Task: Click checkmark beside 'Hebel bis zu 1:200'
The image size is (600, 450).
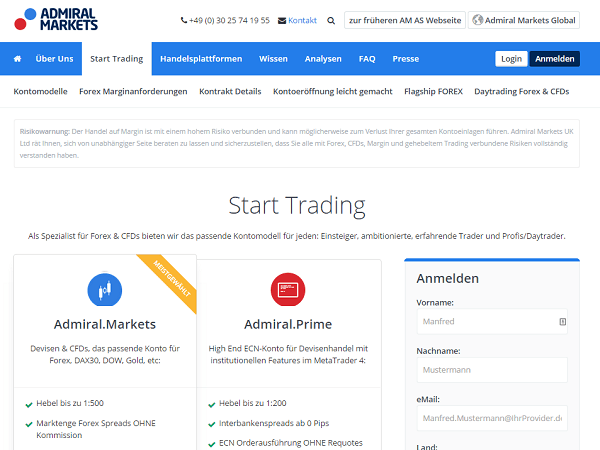Action: (212, 405)
